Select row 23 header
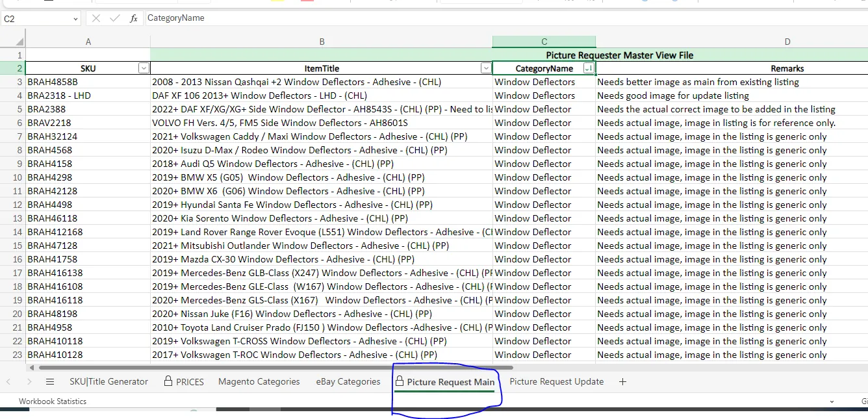Screen dimensions: 868x419 [12, 355]
